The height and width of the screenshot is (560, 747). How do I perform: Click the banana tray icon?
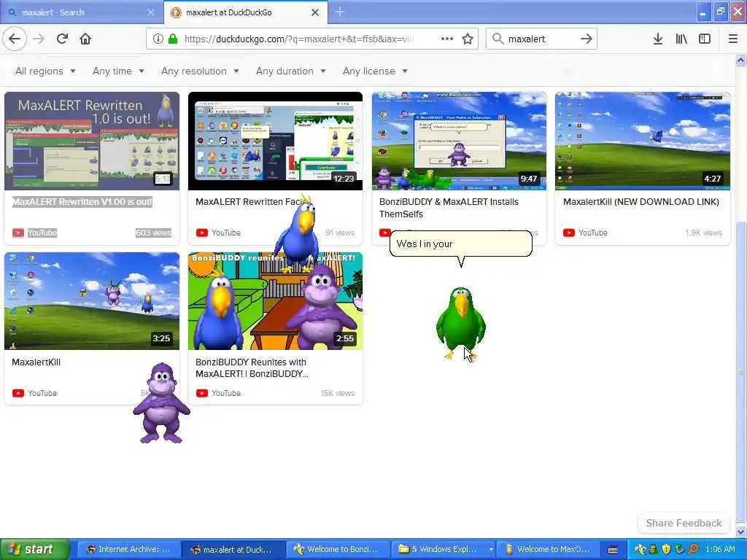point(640,550)
